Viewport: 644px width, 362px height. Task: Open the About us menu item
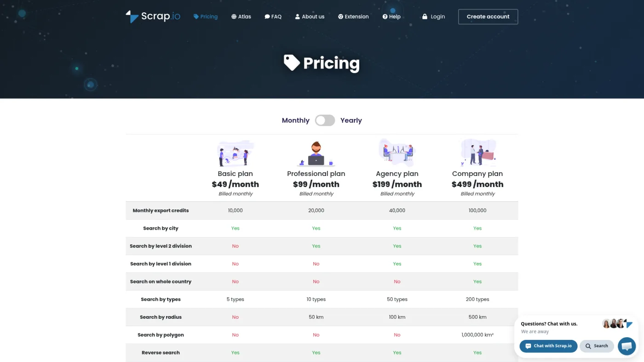point(310,17)
